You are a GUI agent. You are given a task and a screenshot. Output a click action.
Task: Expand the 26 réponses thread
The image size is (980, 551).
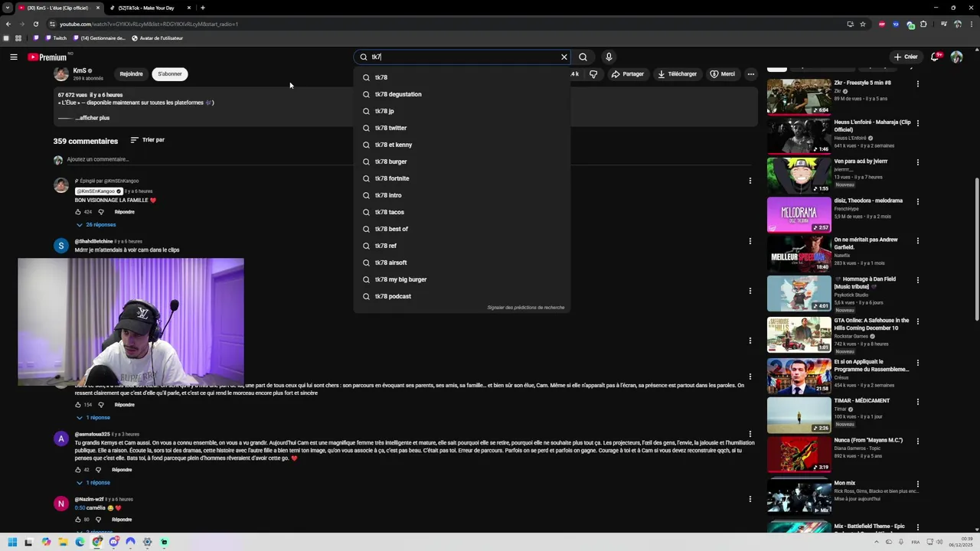pyautogui.click(x=96, y=225)
